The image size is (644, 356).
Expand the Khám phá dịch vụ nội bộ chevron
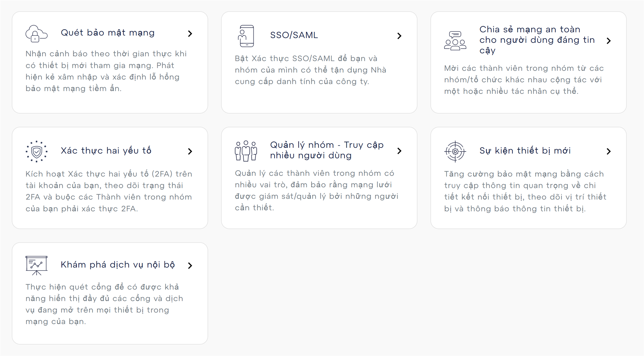click(190, 266)
